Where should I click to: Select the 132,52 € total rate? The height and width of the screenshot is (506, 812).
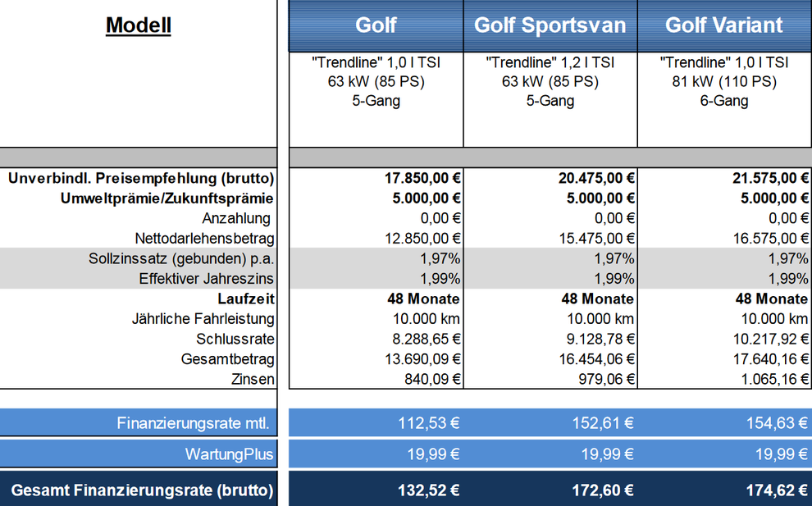429,490
